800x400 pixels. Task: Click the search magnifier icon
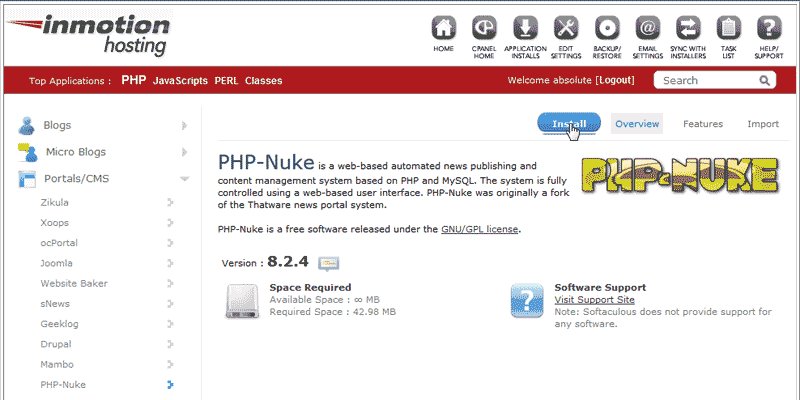point(764,80)
